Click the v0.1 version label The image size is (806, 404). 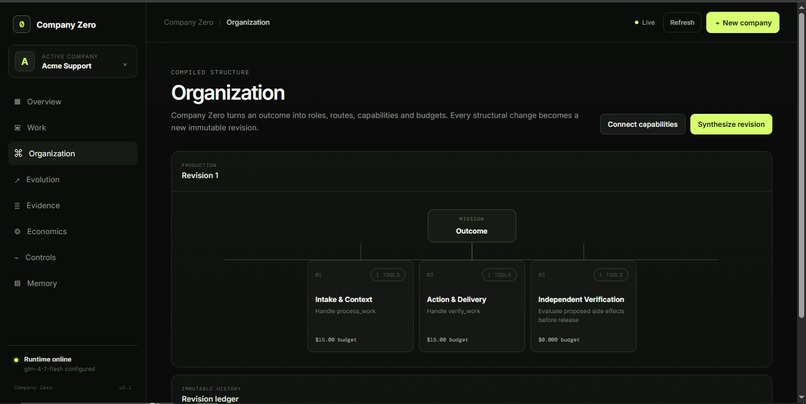click(125, 388)
